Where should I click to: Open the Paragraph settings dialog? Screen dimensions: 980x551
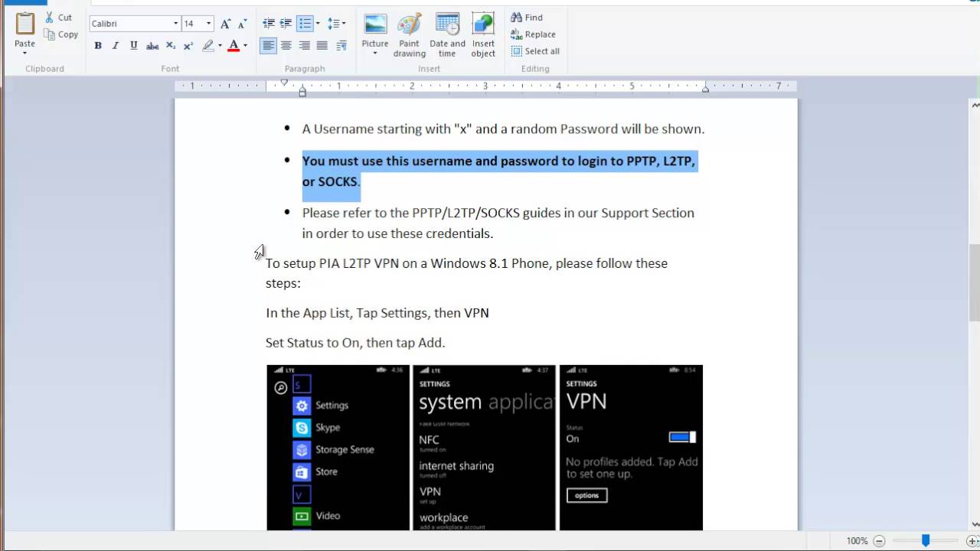click(x=341, y=46)
